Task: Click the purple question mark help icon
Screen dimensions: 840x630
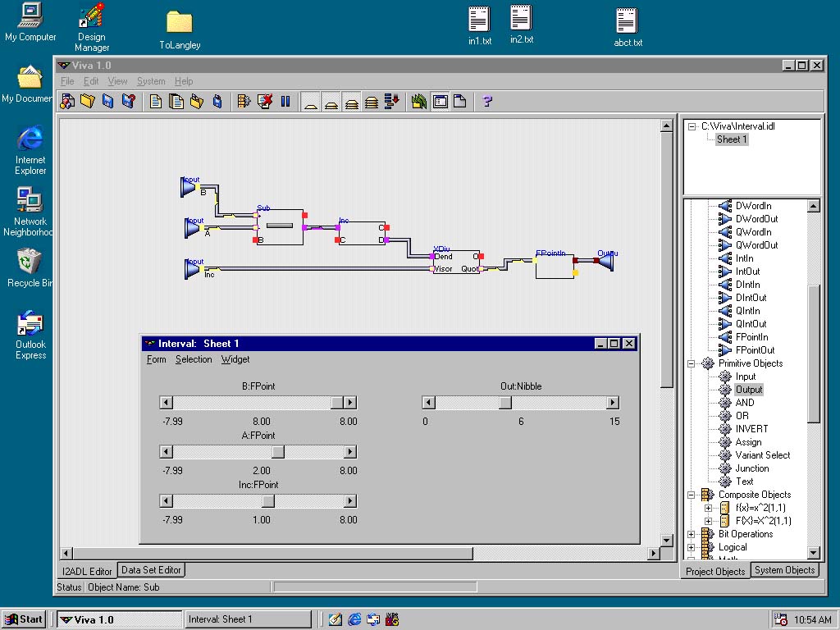Action: coord(487,102)
